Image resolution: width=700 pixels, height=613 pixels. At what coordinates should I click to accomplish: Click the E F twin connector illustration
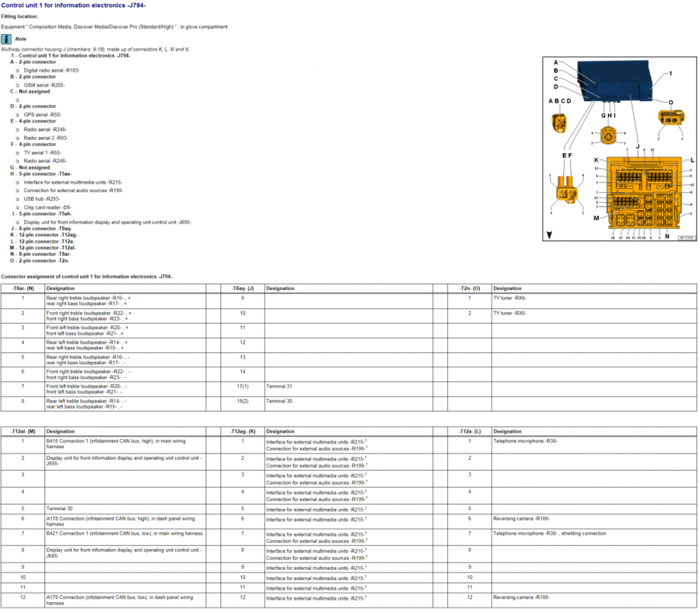(x=566, y=188)
